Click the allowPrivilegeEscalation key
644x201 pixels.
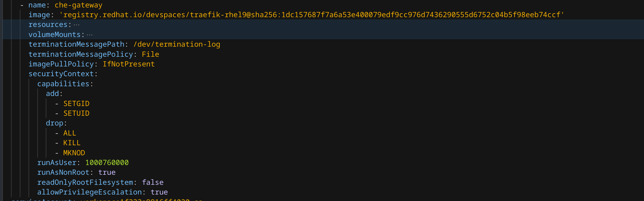click(x=89, y=192)
